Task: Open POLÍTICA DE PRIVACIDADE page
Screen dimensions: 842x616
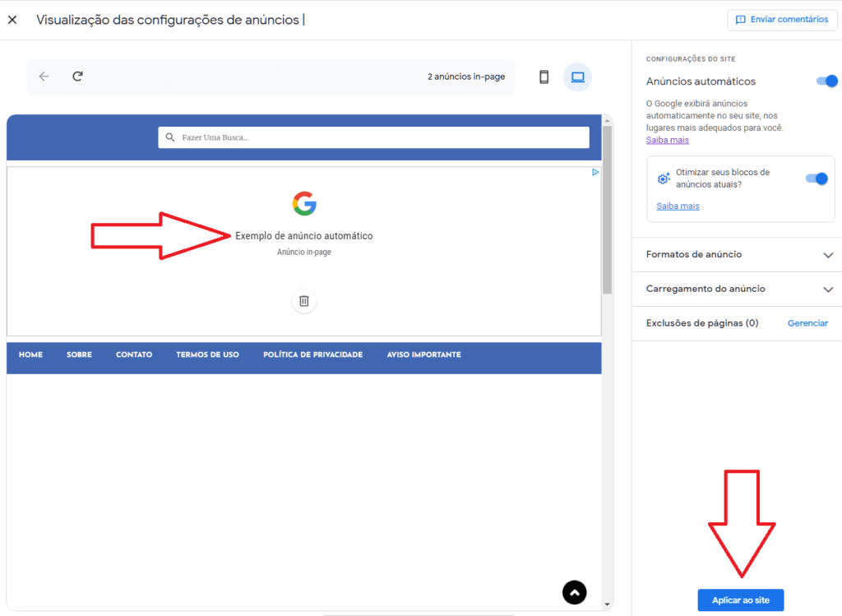Action: coord(313,354)
